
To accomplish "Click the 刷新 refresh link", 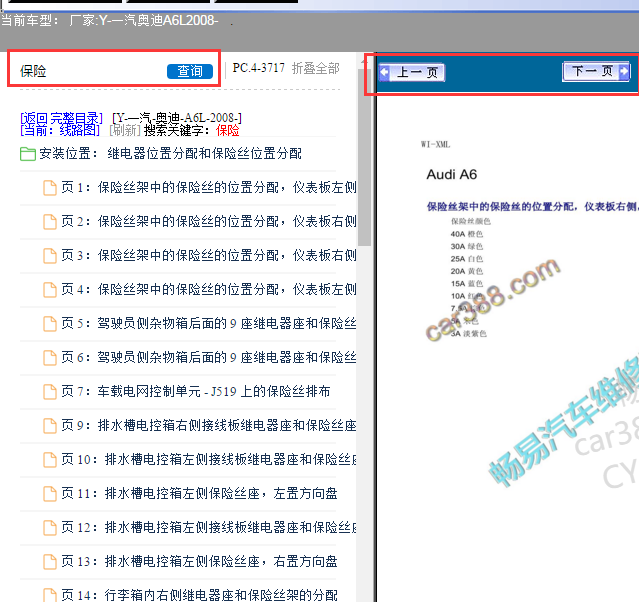I will [125, 130].
